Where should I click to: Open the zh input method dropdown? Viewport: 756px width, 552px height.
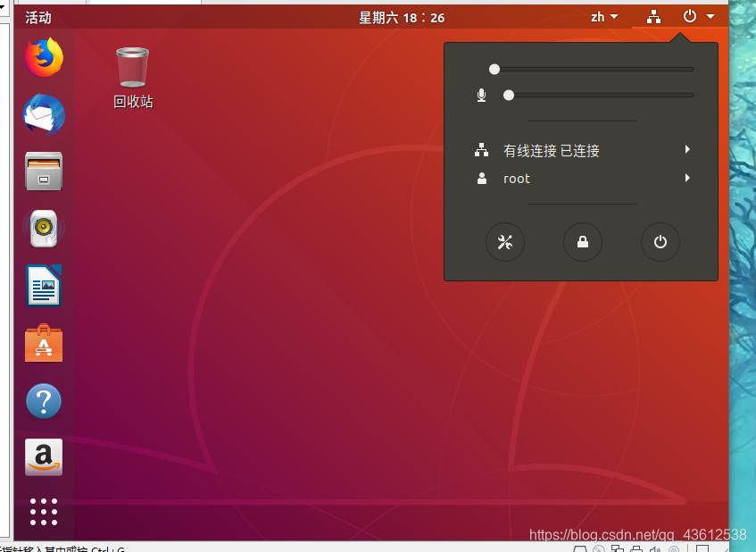pos(603,16)
